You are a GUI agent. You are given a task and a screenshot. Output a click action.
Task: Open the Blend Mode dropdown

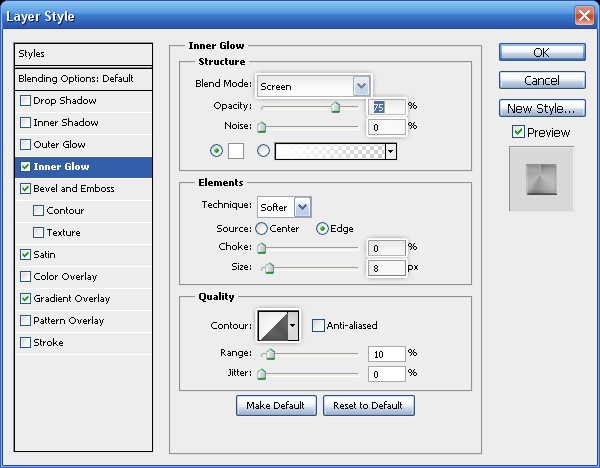314,86
